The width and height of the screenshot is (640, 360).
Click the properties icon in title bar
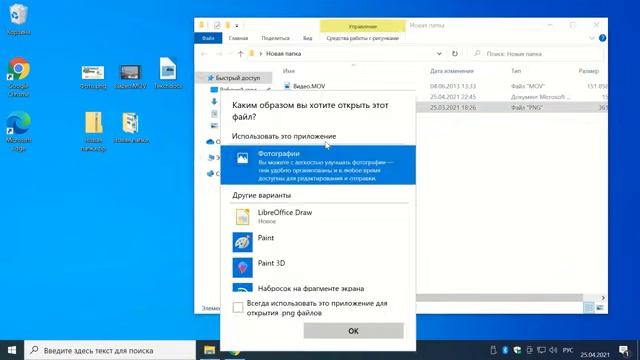(x=217, y=25)
